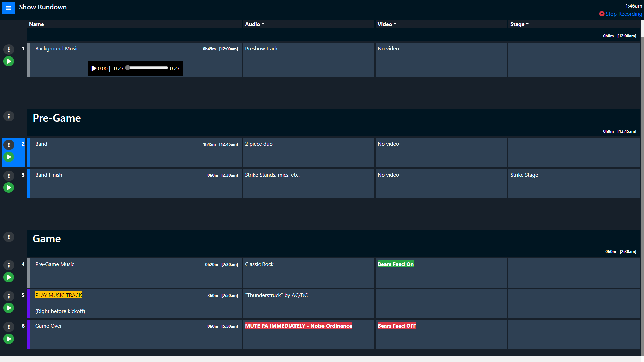
Task: Open the Audio column dropdown
Action: pyautogui.click(x=255, y=24)
